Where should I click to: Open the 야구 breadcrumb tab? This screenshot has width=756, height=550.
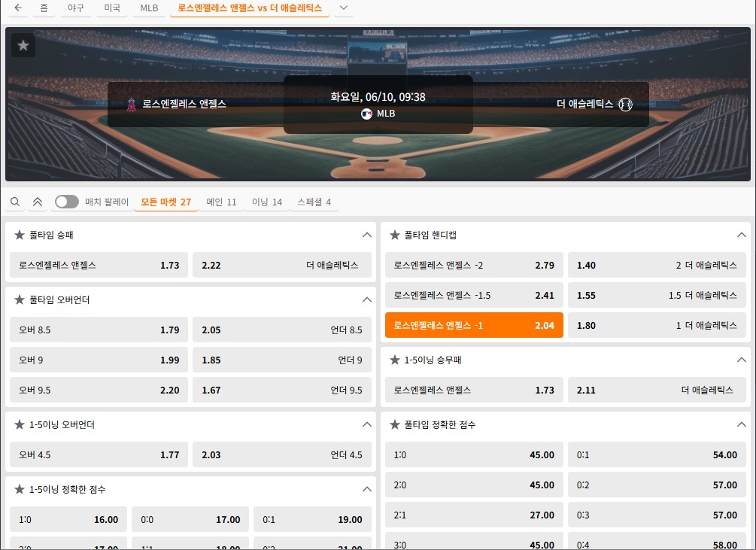point(76,8)
